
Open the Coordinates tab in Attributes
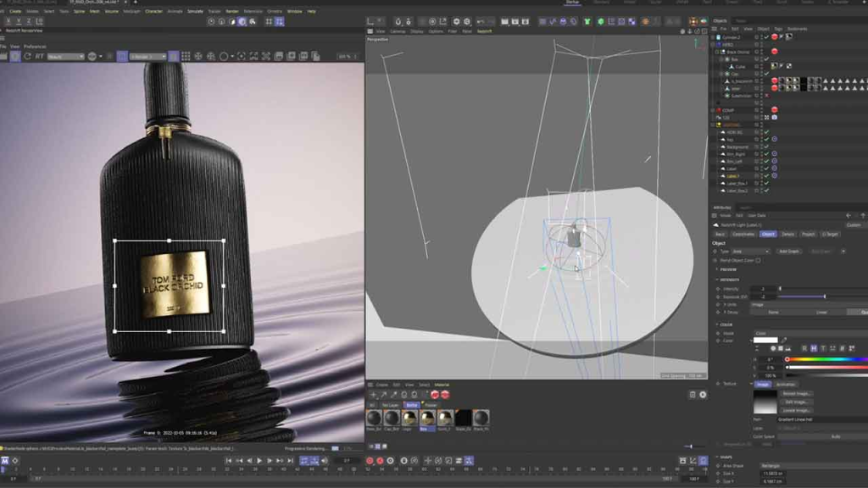pos(743,234)
